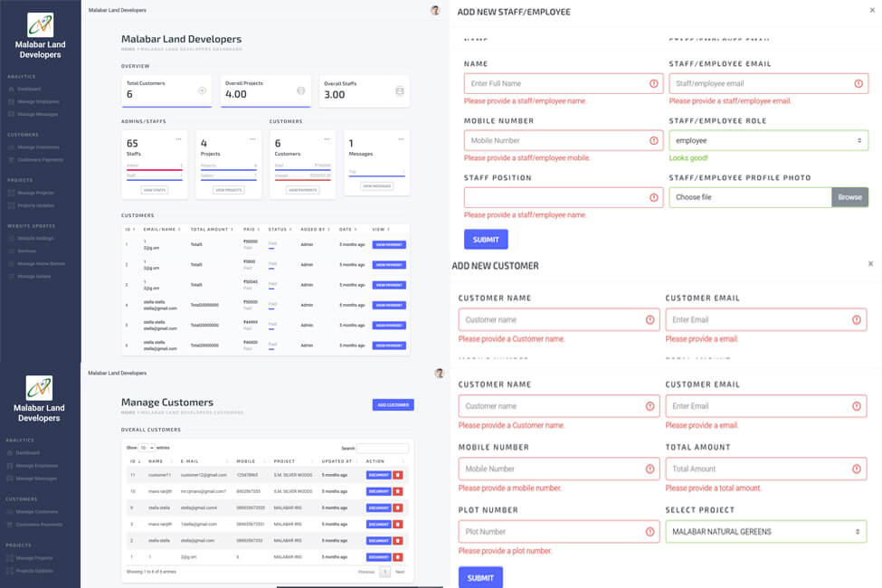
Task: Click the customers table Search box
Action: [x=382, y=448]
